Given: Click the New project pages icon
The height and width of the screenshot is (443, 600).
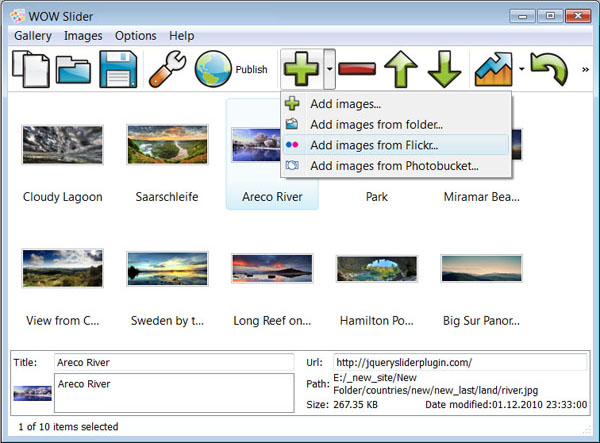Looking at the screenshot, I should click(x=31, y=69).
